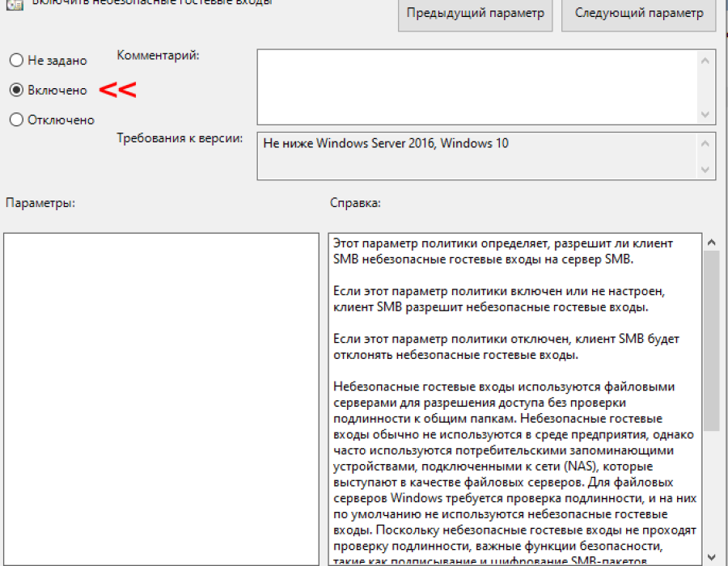Click the policy setting icon in header

15,5
